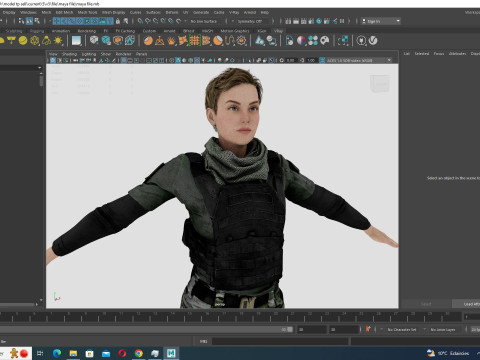
Task: Open the viewport Renderer menu
Action: click(x=123, y=54)
